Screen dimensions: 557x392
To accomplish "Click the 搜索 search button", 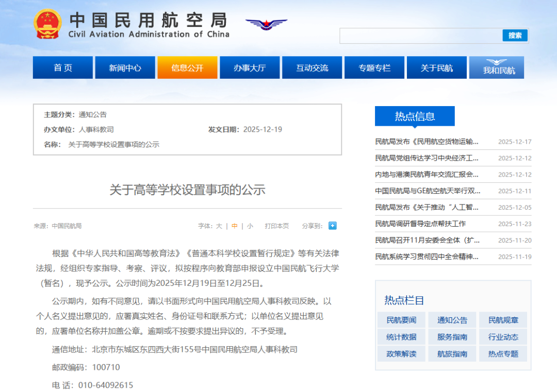I will 515,36.
